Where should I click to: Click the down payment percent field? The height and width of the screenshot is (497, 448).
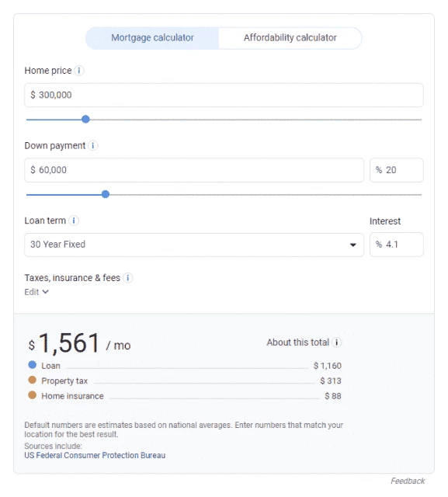(x=396, y=170)
